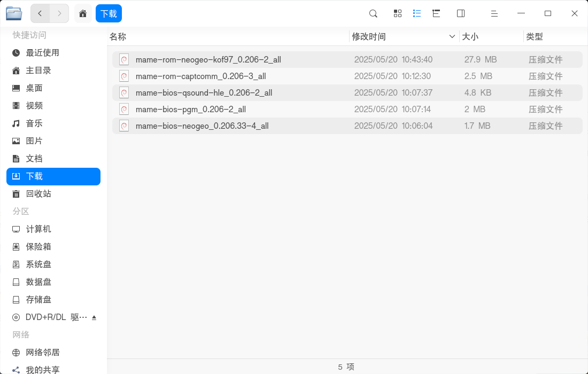Click the 5 项 status bar text

click(x=346, y=367)
